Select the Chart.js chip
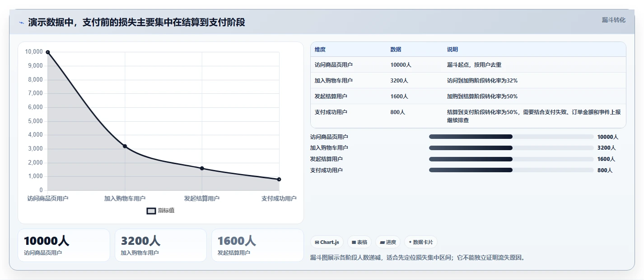The width and height of the screenshot is (644, 280). click(327, 242)
